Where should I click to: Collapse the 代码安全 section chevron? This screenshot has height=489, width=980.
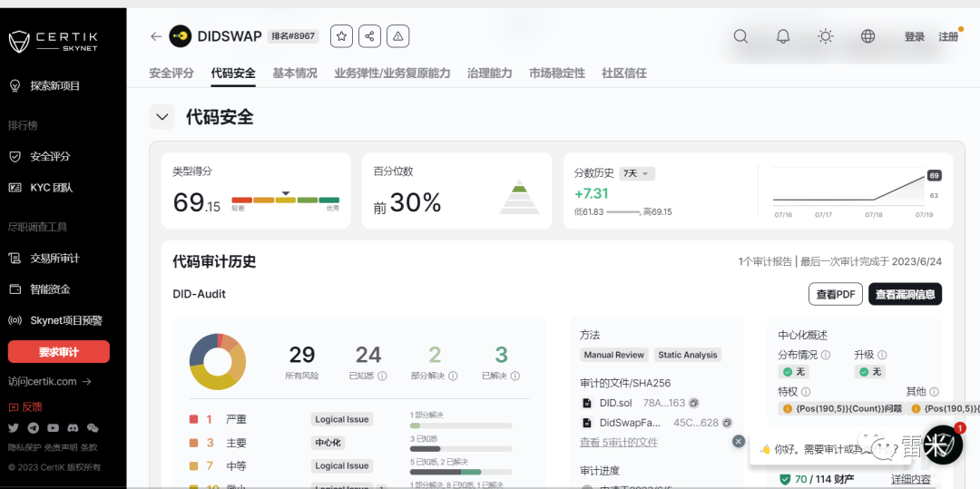point(162,117)
